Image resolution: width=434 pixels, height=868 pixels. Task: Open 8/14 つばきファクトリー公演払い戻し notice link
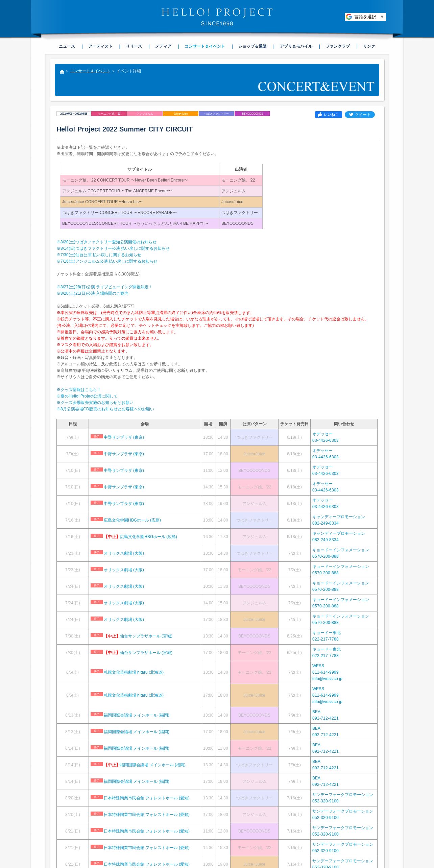[113, 248]
